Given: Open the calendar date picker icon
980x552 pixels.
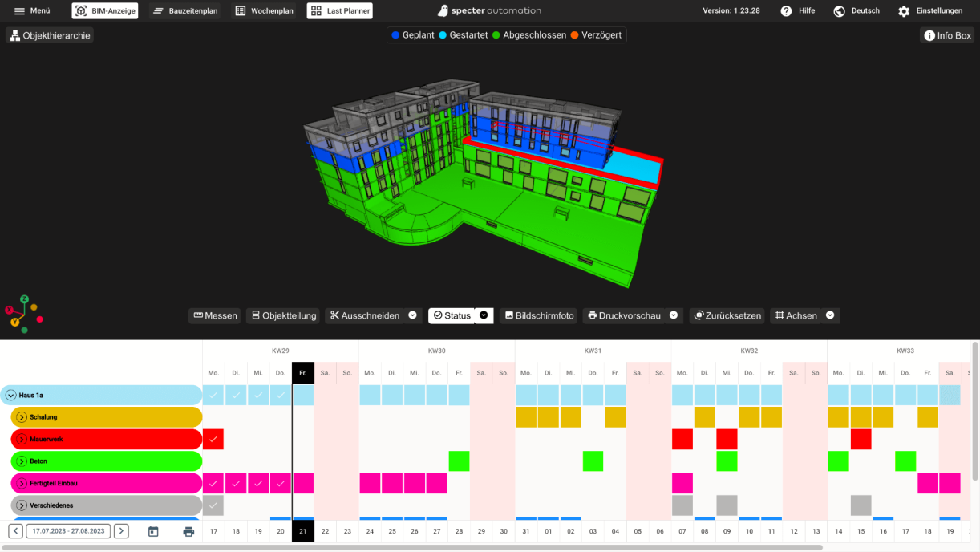Looking at the screenshot, I should [x=153, y=531].
